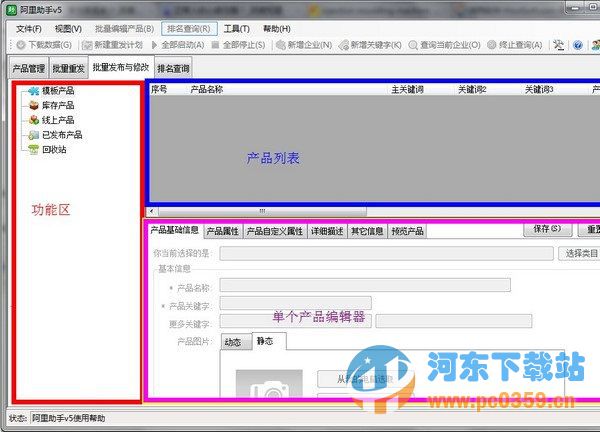Click the product list horizontal scrollbar thumb
The width and height of the screenshot is (600, 432).
pyautogui.click(x=262, y=211)
